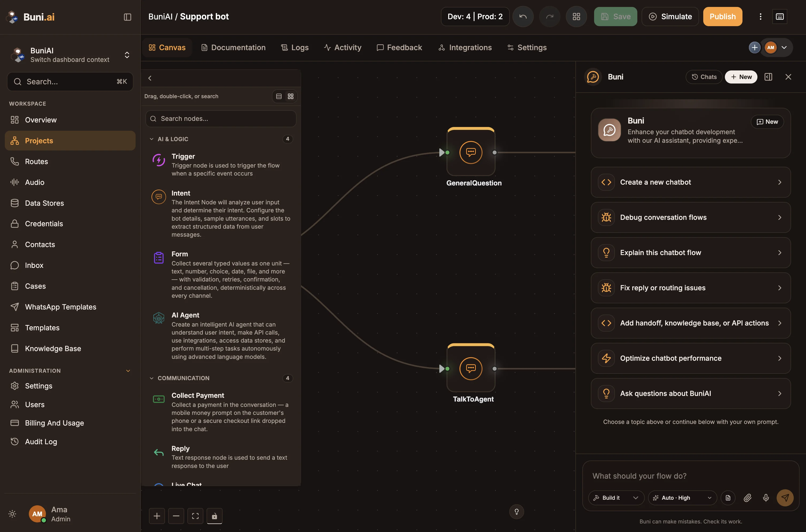Click the document icon in prompt toolbar
806x532 pixels.
pyautogui.click(x=728, y=498)
